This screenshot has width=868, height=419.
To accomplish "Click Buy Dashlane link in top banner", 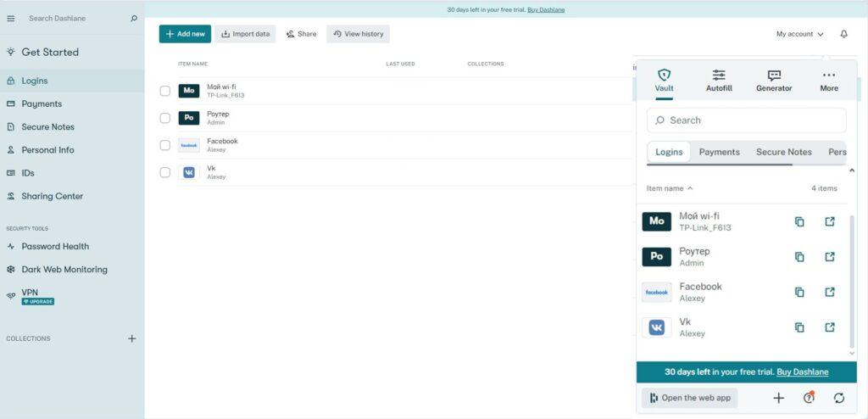I will tap(546, 10).
